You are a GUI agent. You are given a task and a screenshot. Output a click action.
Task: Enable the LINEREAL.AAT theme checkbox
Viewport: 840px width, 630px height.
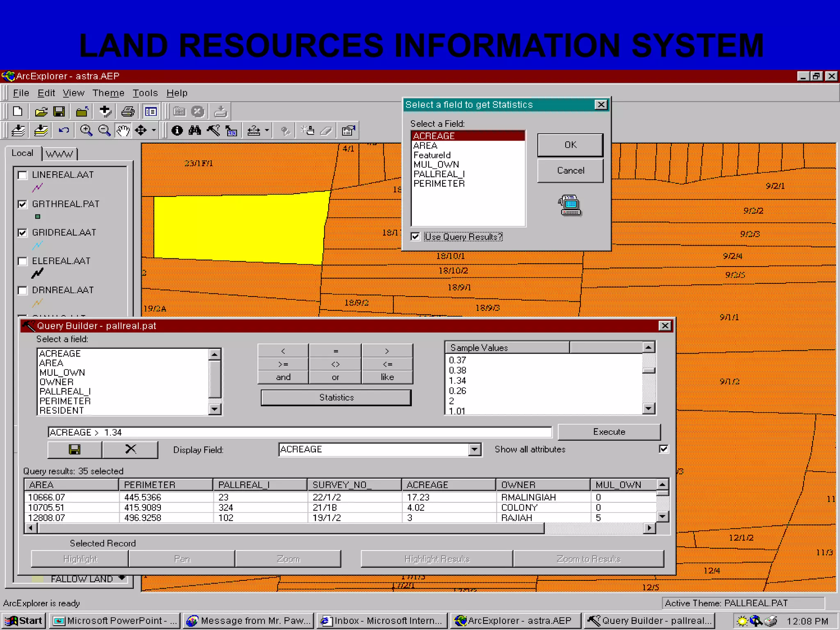tap(23, 175)
